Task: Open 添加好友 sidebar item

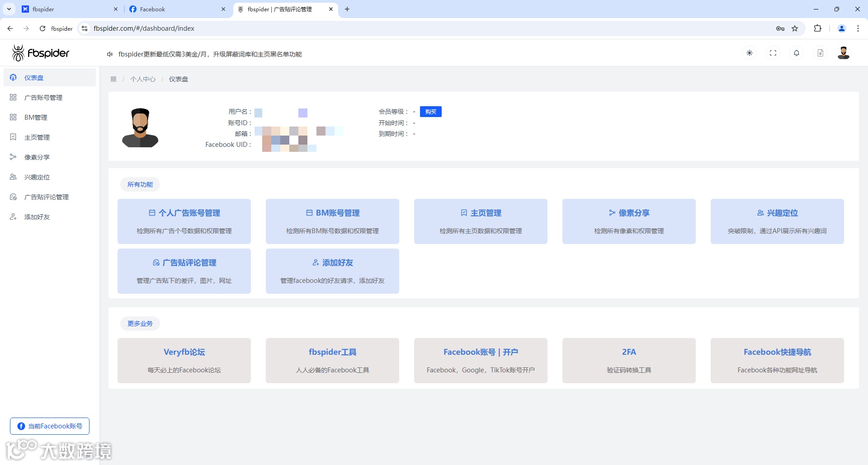Action: pos(50,217)
